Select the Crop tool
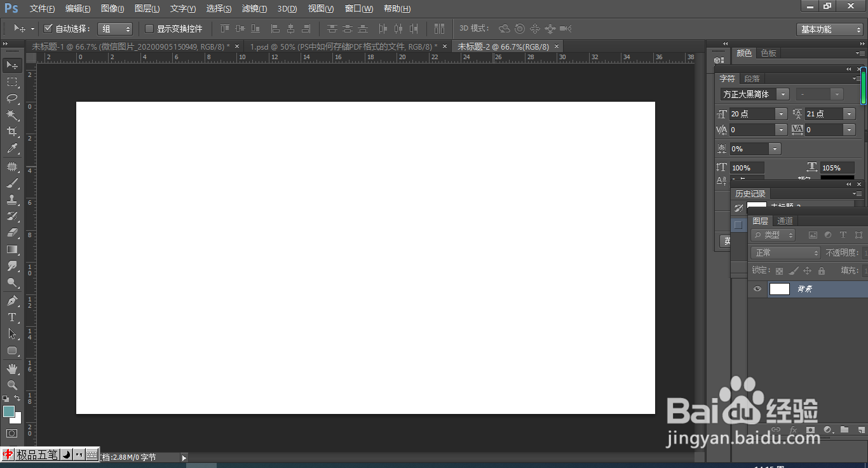The image size is (868, 468). click(12, 132)
